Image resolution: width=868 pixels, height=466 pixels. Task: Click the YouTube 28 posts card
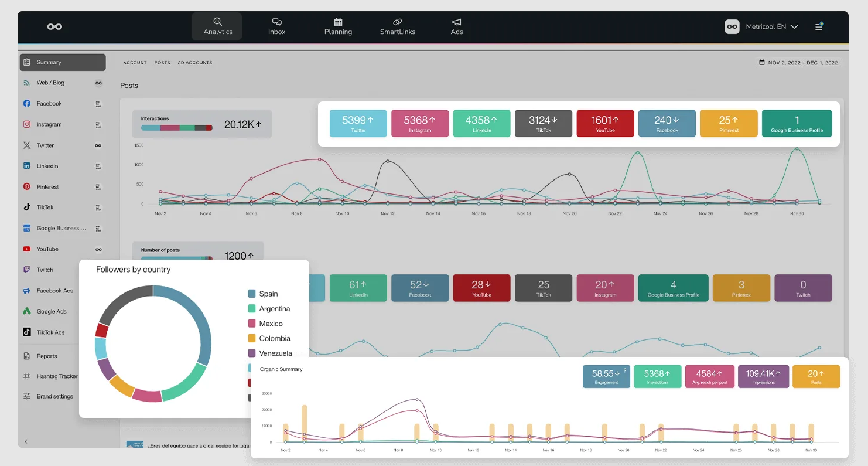tap(481, 288)
